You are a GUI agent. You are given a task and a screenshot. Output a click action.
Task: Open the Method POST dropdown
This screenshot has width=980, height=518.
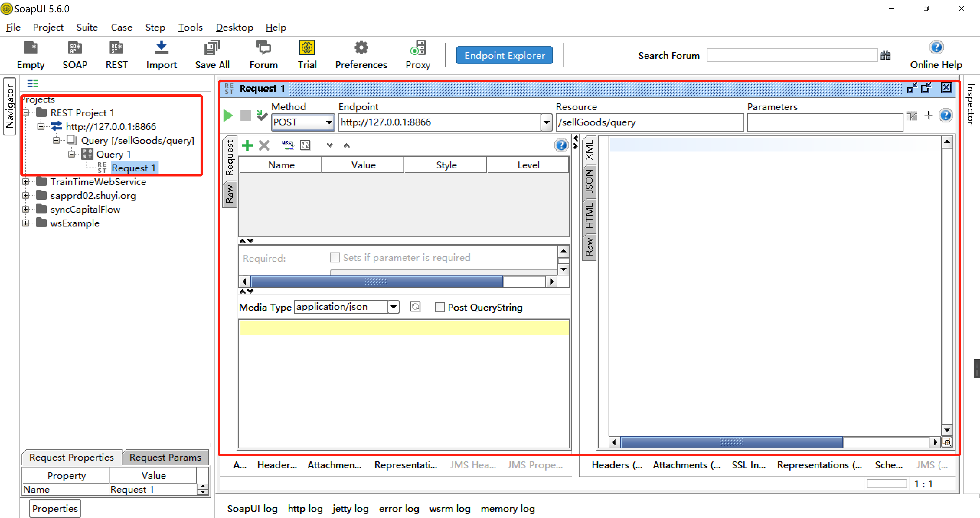tap(329, 122)
